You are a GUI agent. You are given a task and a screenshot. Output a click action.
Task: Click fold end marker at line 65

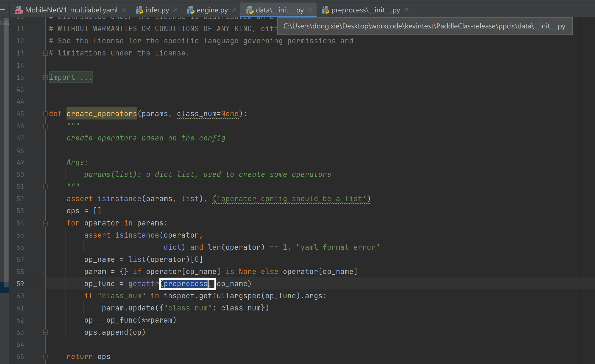click(x=46, y=357)
